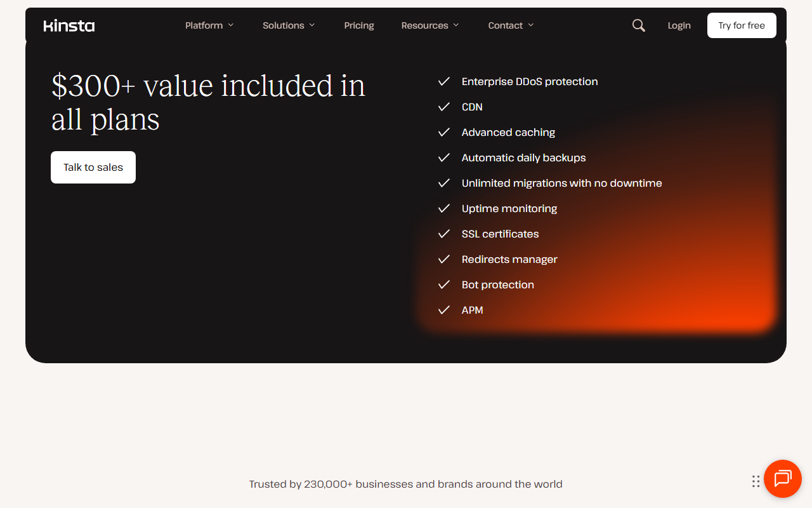This screenshot has width=812, height=508.
Task: Click the 'Automatic daily backups' text
Action: [x=524, y=157]
